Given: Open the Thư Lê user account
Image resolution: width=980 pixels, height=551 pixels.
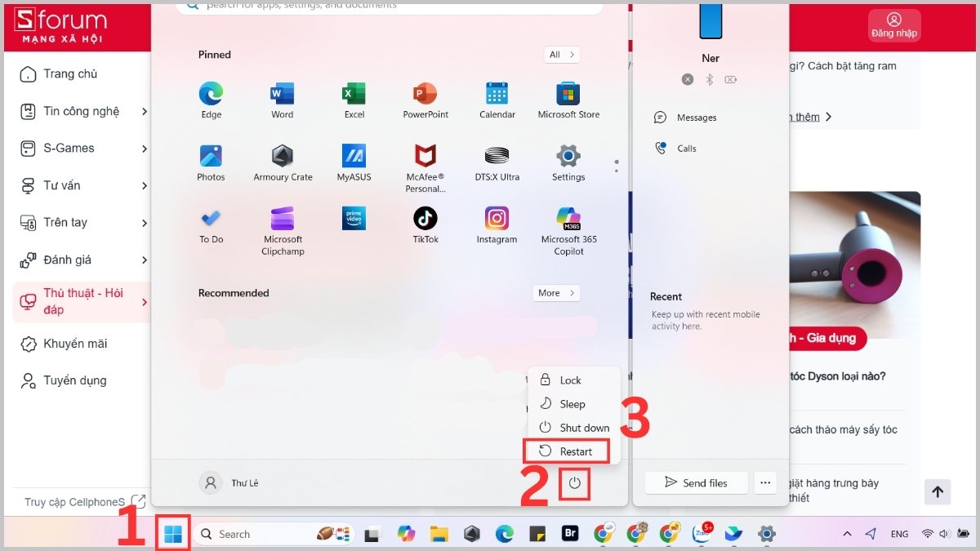Looking at the screenshot, I should pos(229,483).
